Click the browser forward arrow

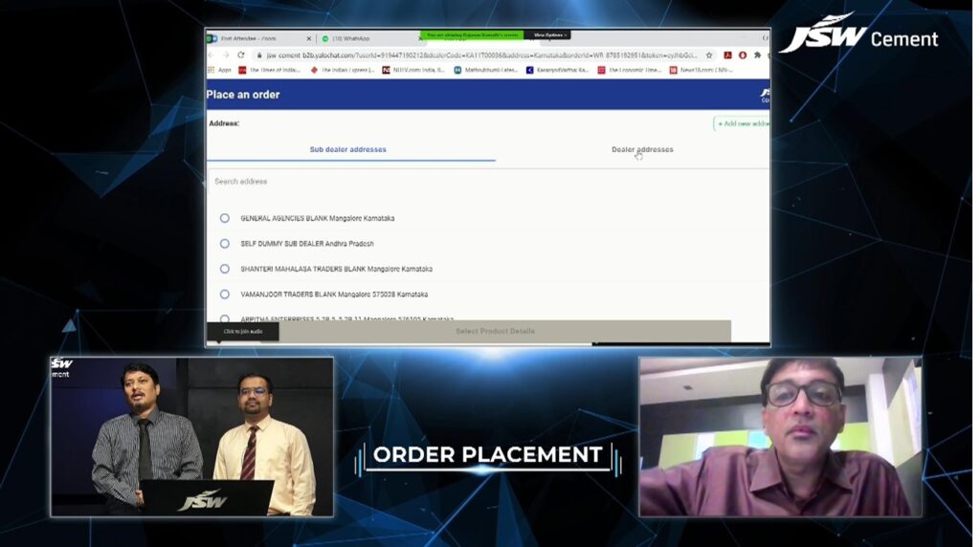pos(226,55)
